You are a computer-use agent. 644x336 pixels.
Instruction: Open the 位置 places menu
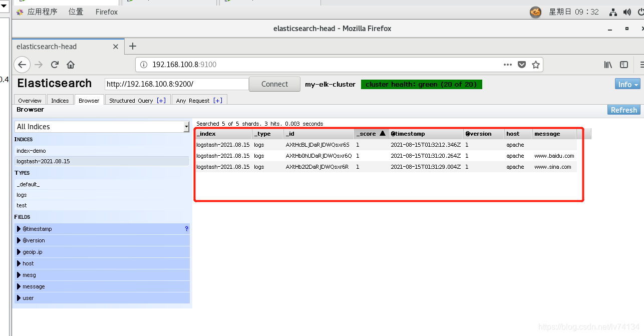[76, 12]
